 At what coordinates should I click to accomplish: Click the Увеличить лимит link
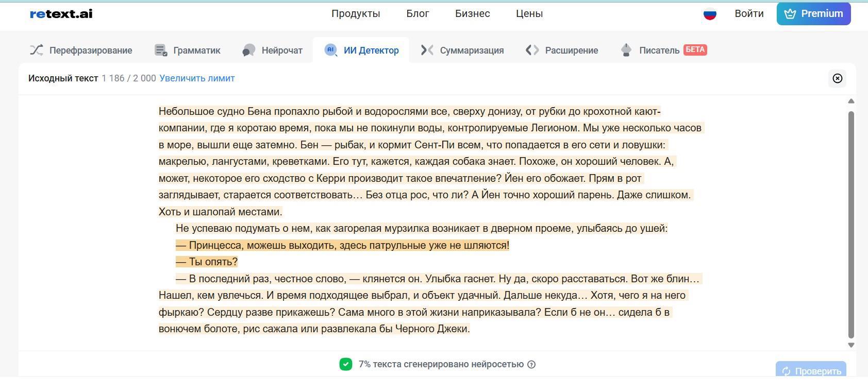pos(197,78)
